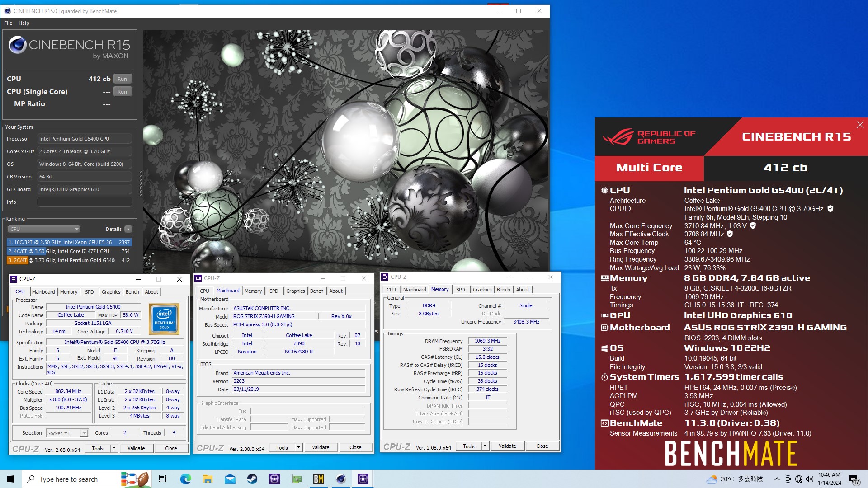Click the title icon of the CPU-Z Memory window
The height and width of the screenshot is (488, 868).
click(x=385, y=277)
